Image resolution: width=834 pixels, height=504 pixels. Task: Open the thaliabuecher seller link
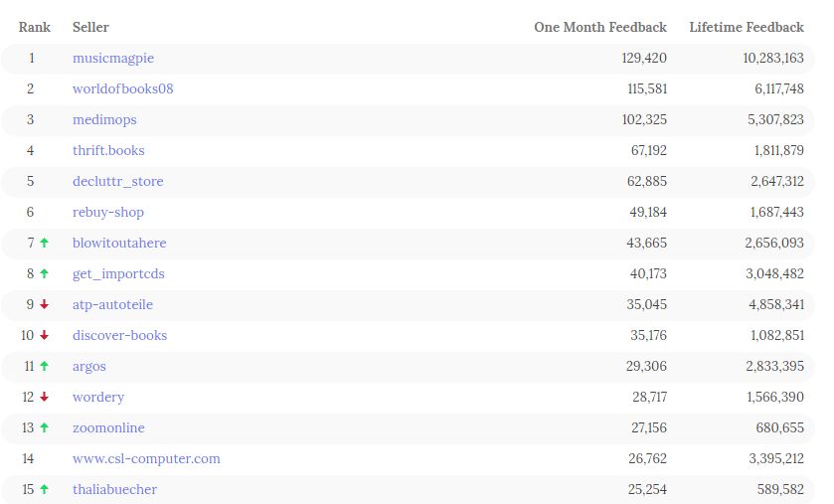pos(114,489)
